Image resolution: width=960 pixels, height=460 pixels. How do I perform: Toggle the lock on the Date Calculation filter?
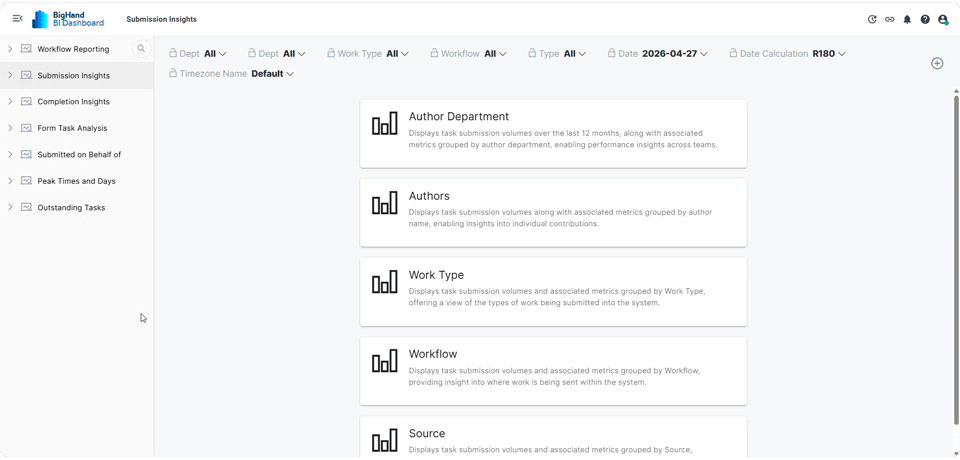click(733, 53)
